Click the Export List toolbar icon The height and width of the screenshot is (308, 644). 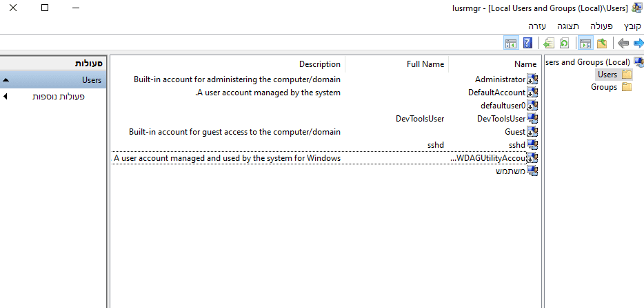[549, 44]
